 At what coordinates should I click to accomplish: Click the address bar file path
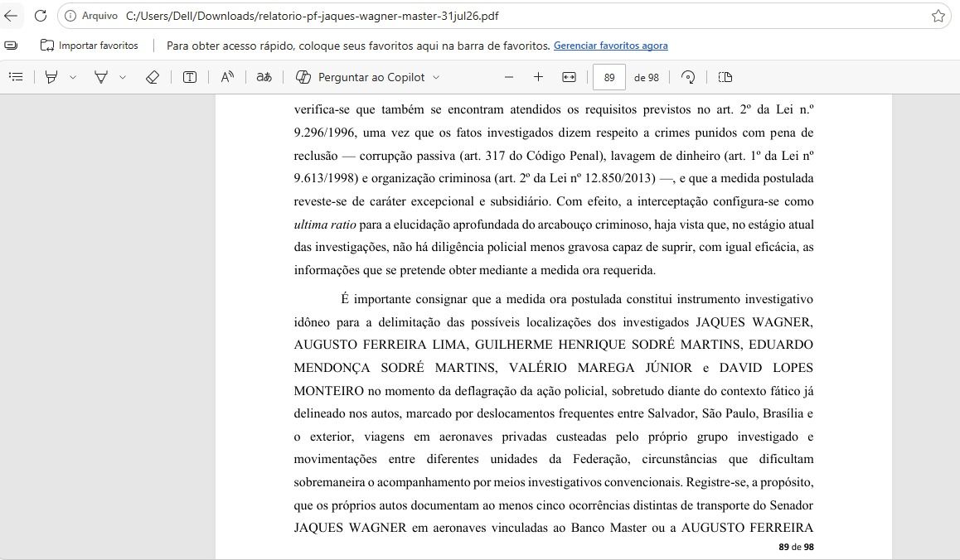pyautogui.click(x=313, y=16)
